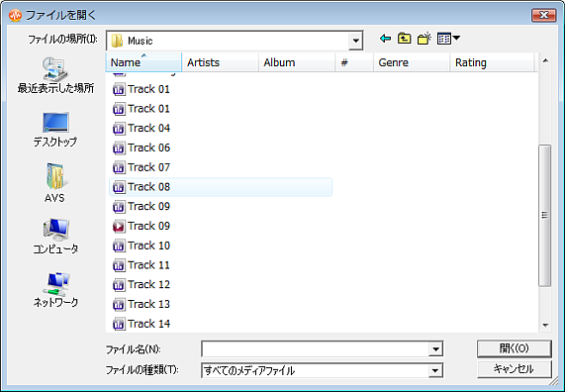Click the vertical scrollbar thumb
The width and height of the screenshot is (565, 392).
click(545, 215)
